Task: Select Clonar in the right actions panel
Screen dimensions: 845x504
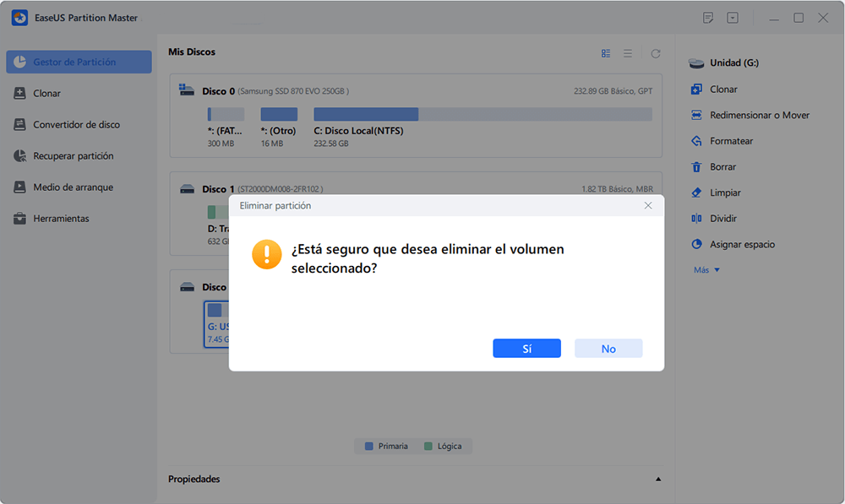Action: [x=723, y=89]
